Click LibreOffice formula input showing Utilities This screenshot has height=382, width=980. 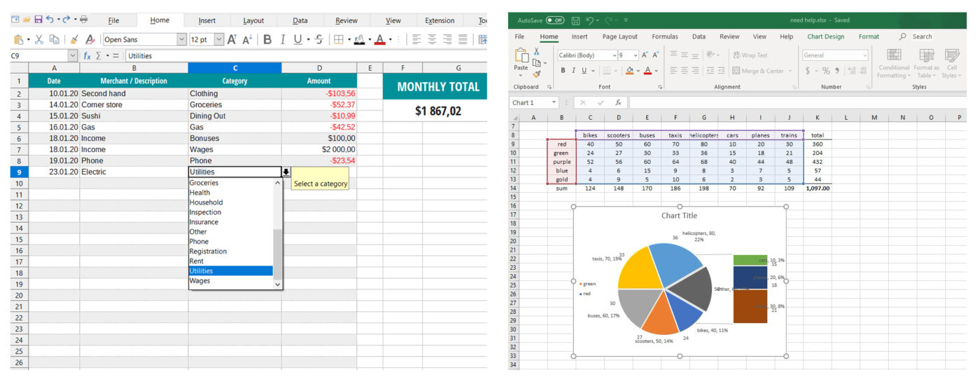point(307,55)
